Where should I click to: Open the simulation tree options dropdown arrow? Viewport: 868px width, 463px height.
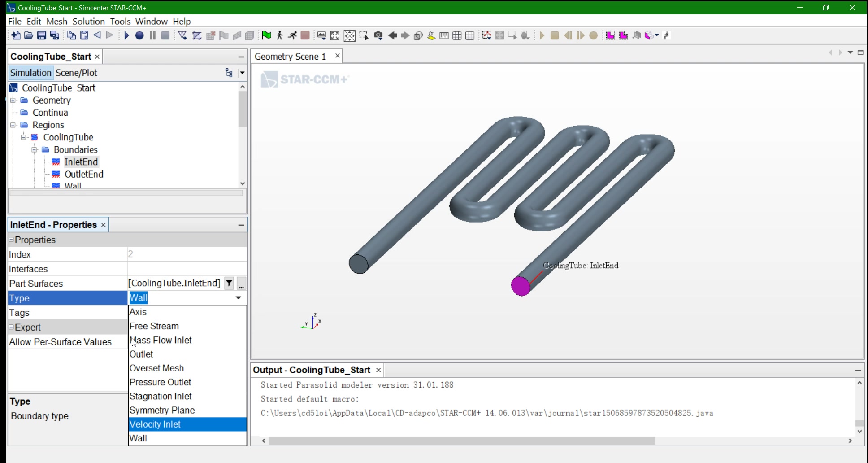(242, 73)
